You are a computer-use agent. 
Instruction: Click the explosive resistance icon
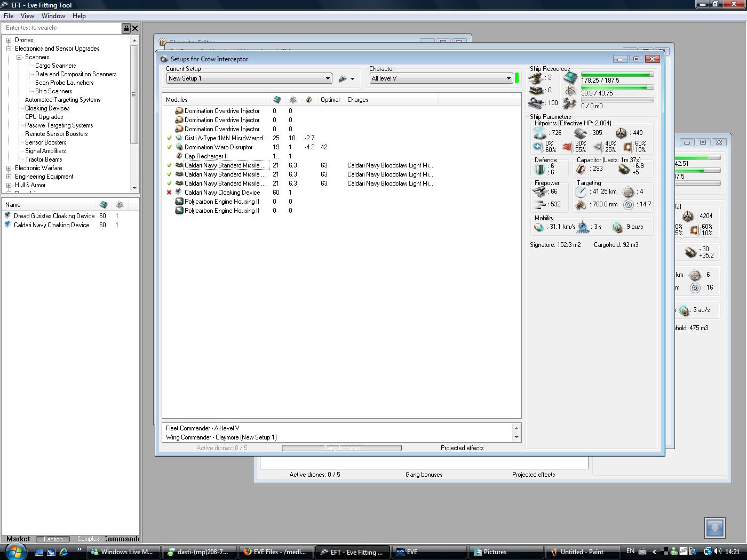[627, 147]
